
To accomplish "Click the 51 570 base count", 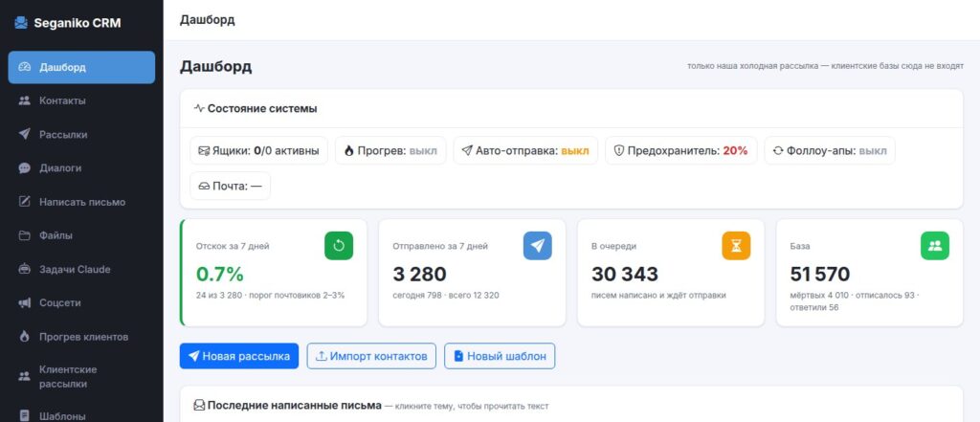I will tap(820, 274).
